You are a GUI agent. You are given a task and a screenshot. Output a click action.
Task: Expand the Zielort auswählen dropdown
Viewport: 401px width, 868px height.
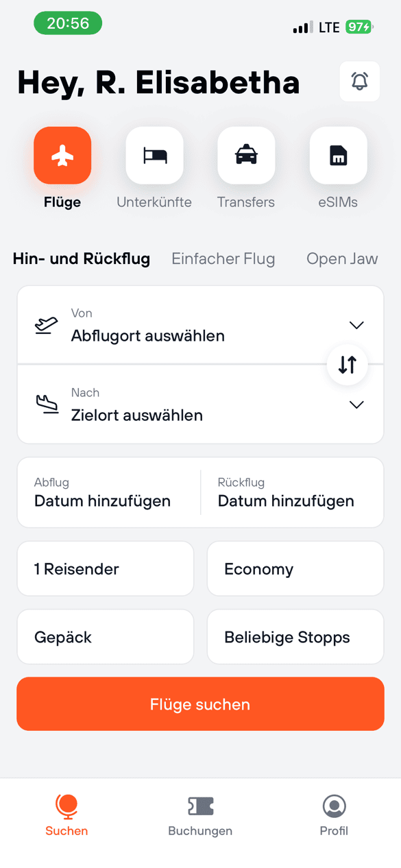click(356, 405)
